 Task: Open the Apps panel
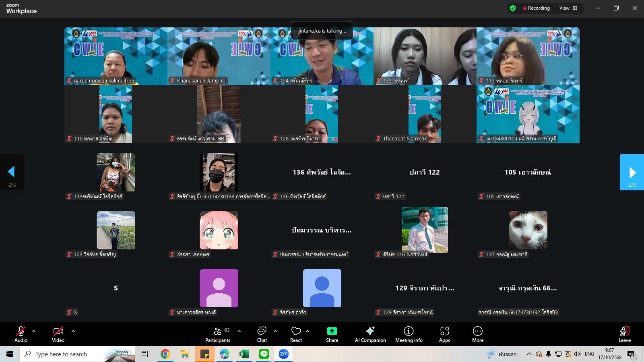click(444, 334)
